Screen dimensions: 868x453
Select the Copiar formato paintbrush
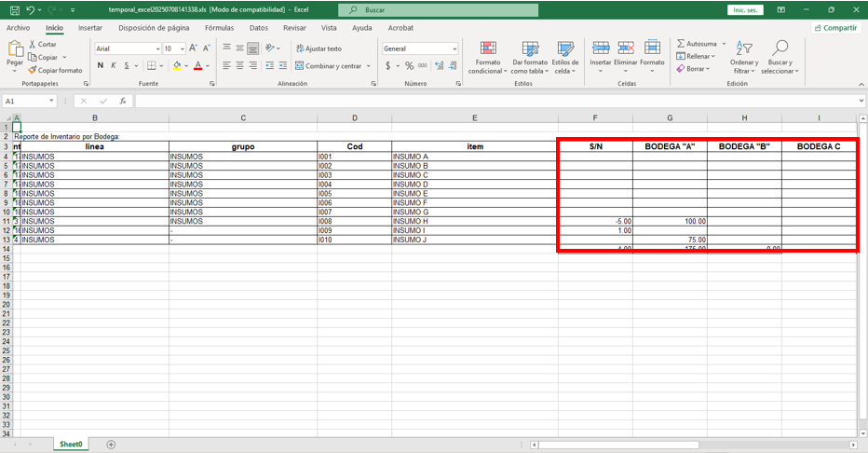pos(34,70)
